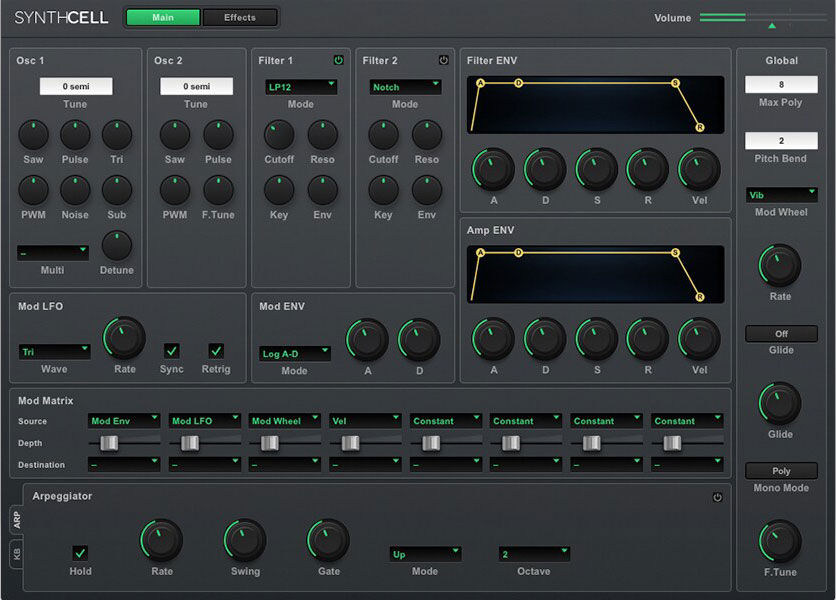Click the Filter 2 Key knob
The image size is (836, 600).
(383, 190)
